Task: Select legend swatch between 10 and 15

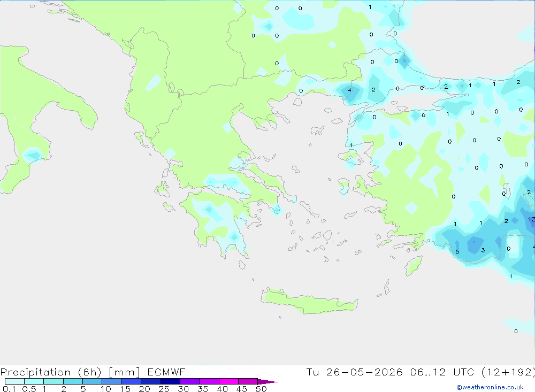Action: click(x=112, y=381)
